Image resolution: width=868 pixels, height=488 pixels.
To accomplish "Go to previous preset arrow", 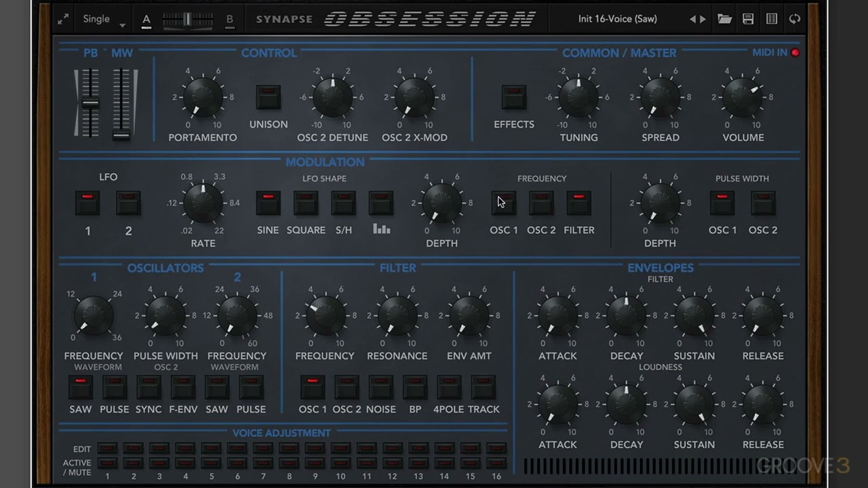I will (692, 19).
